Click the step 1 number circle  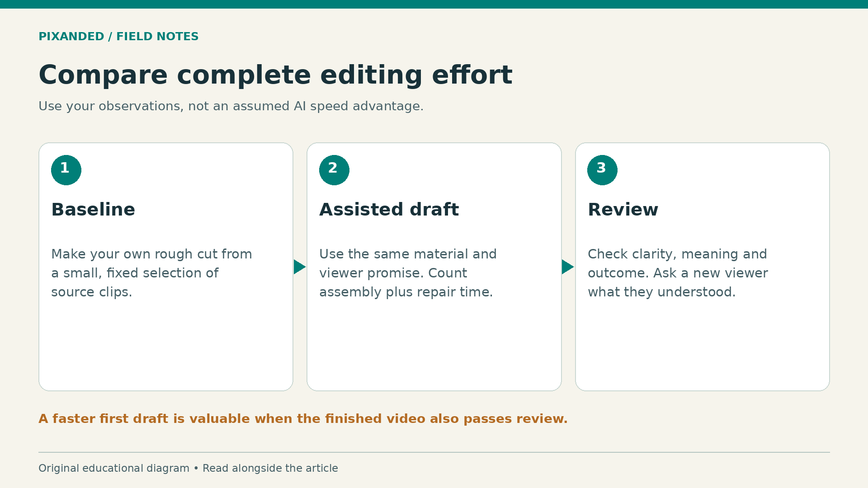point(66,170)
